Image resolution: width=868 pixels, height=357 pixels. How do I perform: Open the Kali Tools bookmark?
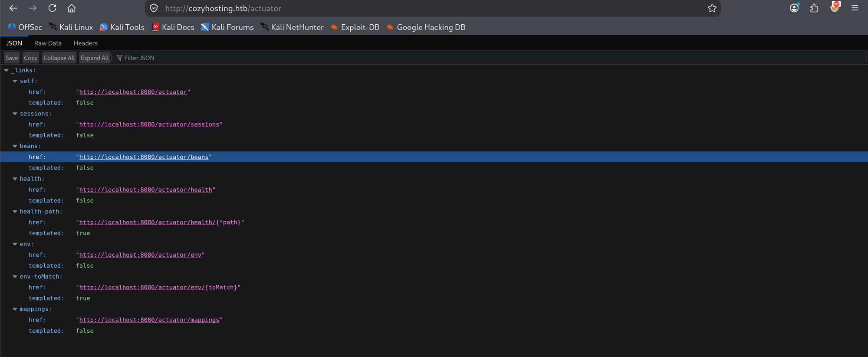click(122, 27)
